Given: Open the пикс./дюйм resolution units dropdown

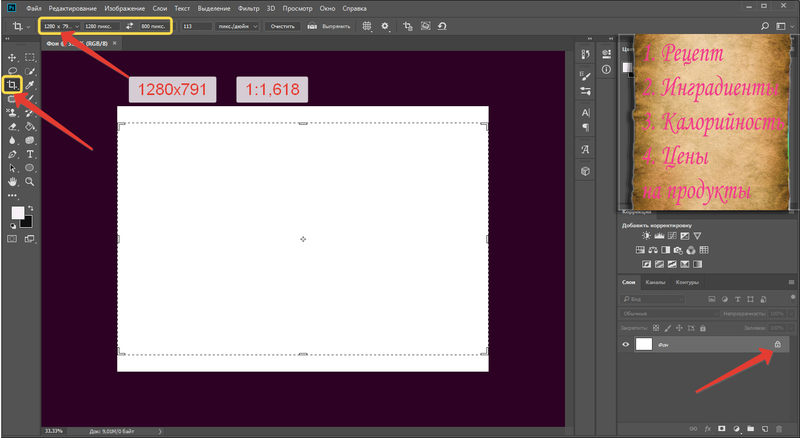Looking at the screenshot, I should click(x=236, y=25).
